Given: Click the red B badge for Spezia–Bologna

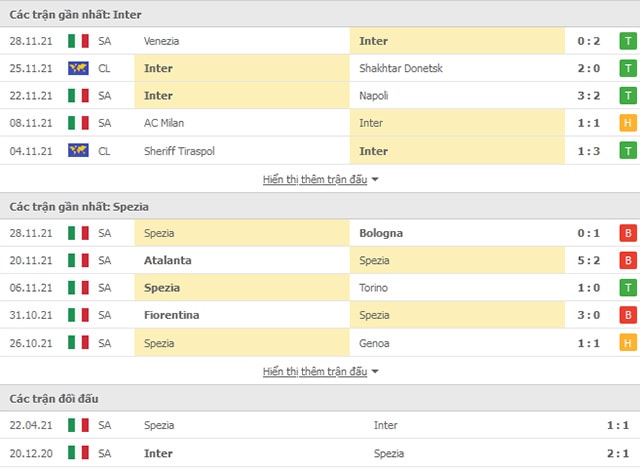Looking at the screenshot, I should tap(628, 233).
